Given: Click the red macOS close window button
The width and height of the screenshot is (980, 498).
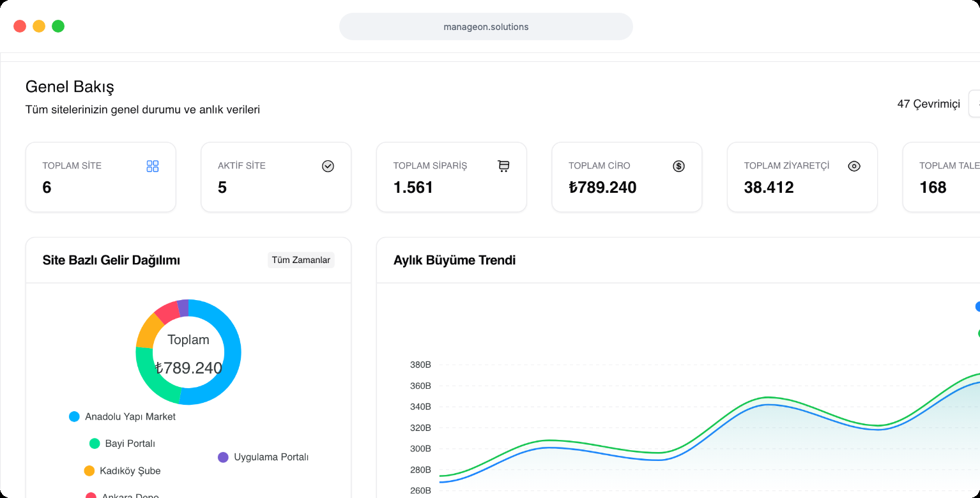Looking at the screenshot, I should (20, 26).
